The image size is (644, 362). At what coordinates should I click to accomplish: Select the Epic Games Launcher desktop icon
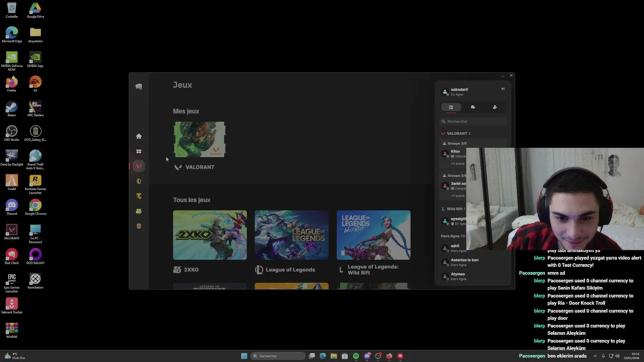[x=12, y=283]
